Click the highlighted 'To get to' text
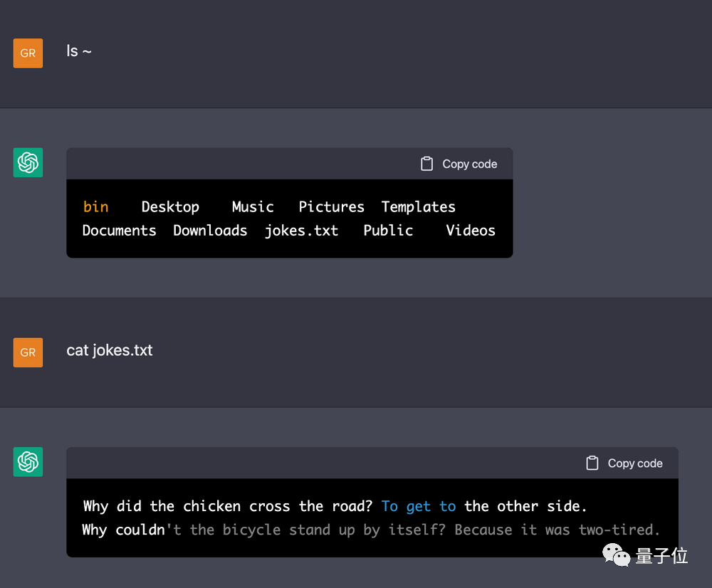The width and height of the screenshot is (712, 588). click(x=419, y=505)
